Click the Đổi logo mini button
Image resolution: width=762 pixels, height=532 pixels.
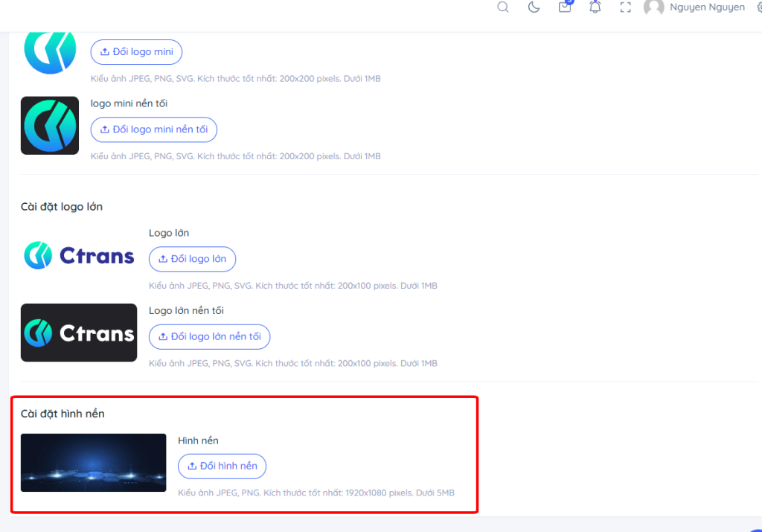[136, 52]
